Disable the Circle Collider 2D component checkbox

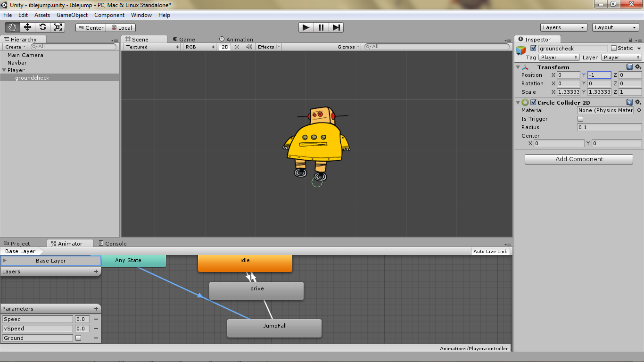(x=533, y=102)
